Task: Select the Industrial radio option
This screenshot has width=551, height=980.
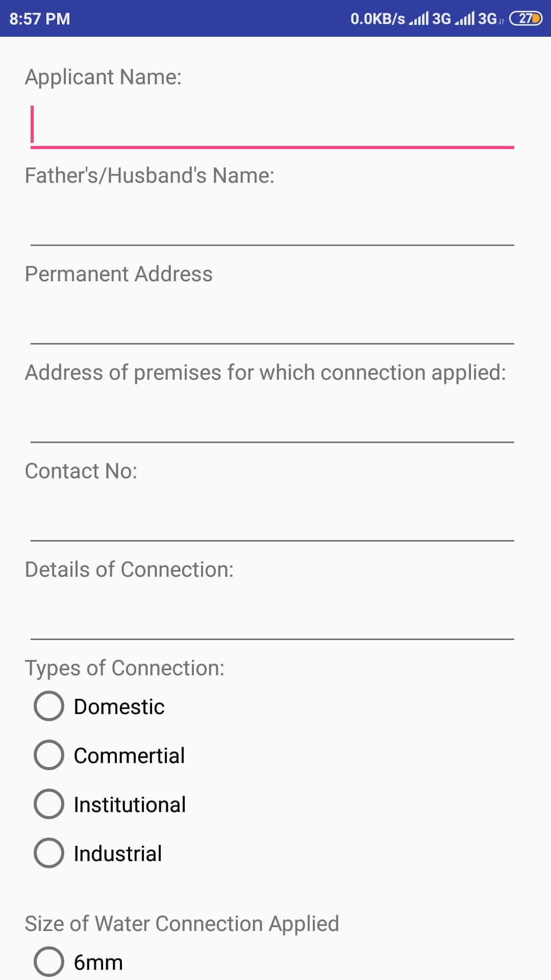Action: point(49,853)
